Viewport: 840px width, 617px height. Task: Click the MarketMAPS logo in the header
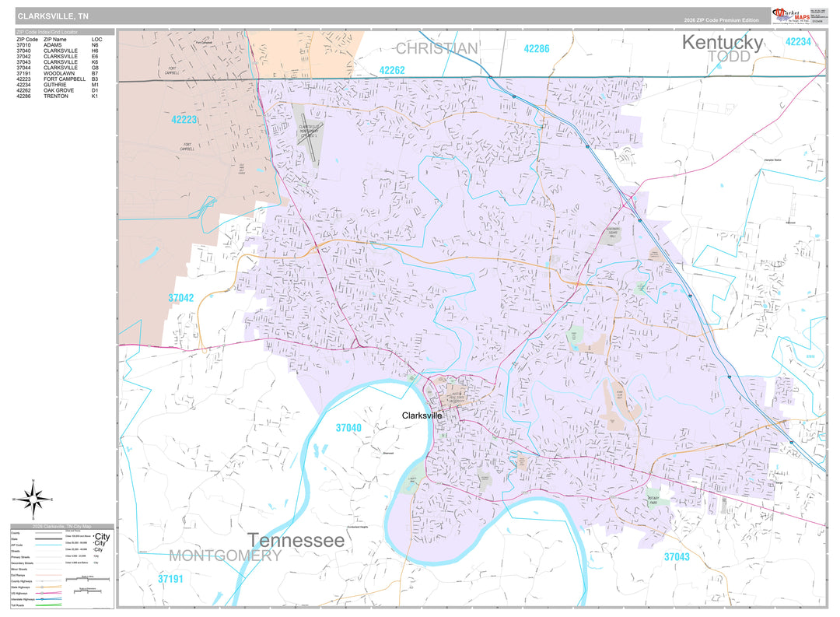(791, 15)
